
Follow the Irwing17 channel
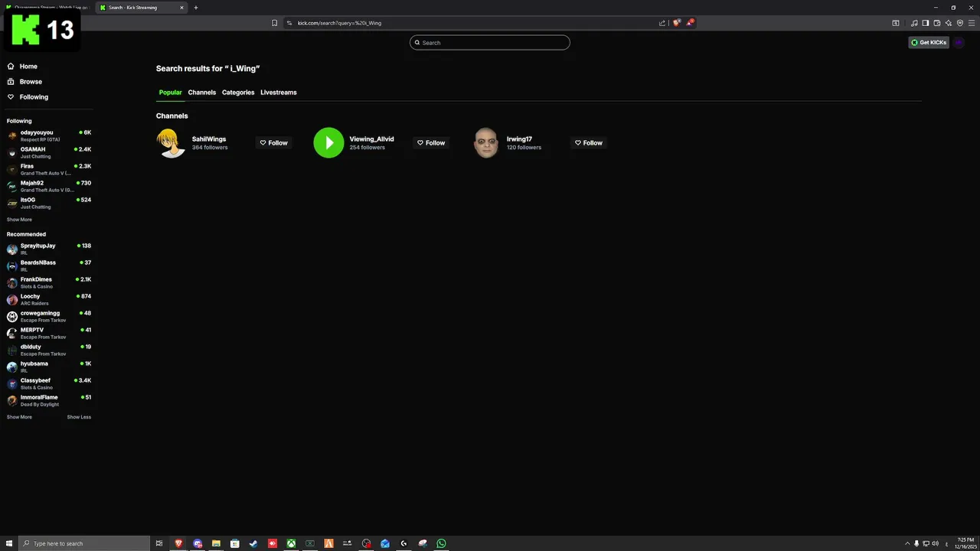(589, 143)
